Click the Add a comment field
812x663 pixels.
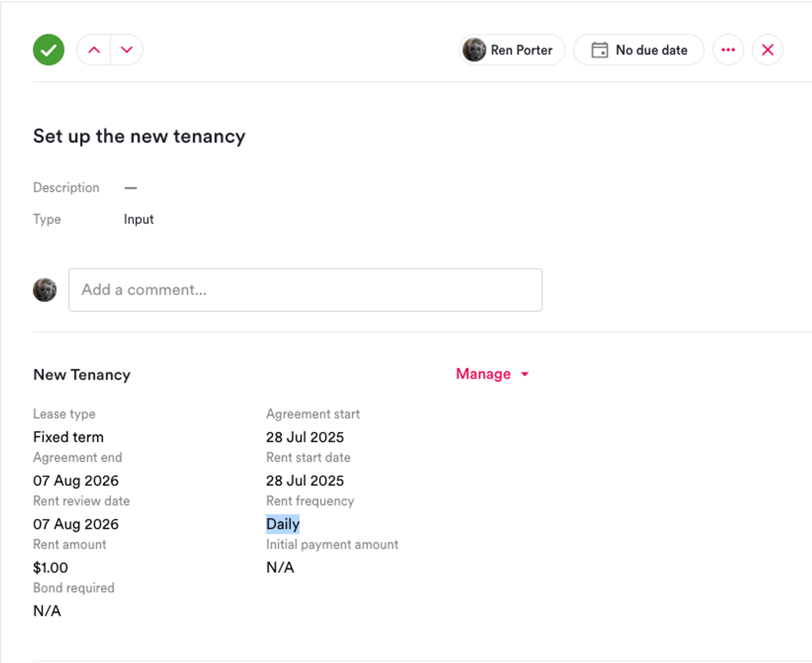(305, 289)
